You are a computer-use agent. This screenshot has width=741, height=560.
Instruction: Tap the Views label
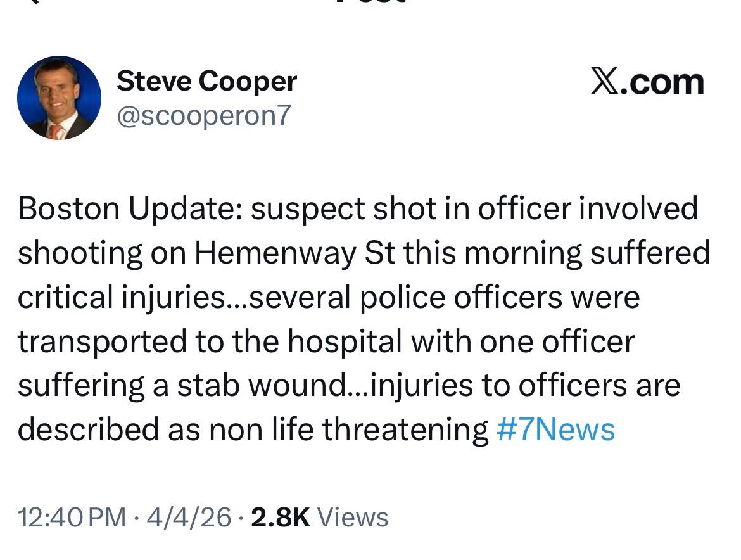pos(352,517)
